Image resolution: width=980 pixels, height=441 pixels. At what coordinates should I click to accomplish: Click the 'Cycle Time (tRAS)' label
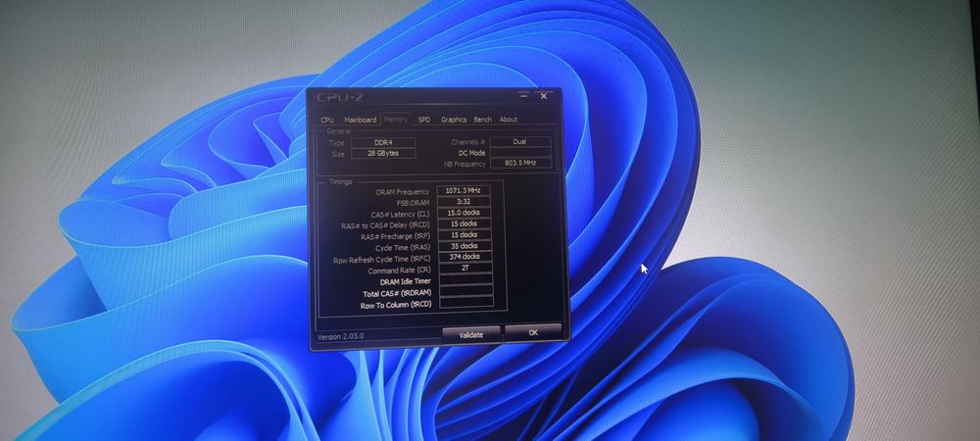point(403,249)
